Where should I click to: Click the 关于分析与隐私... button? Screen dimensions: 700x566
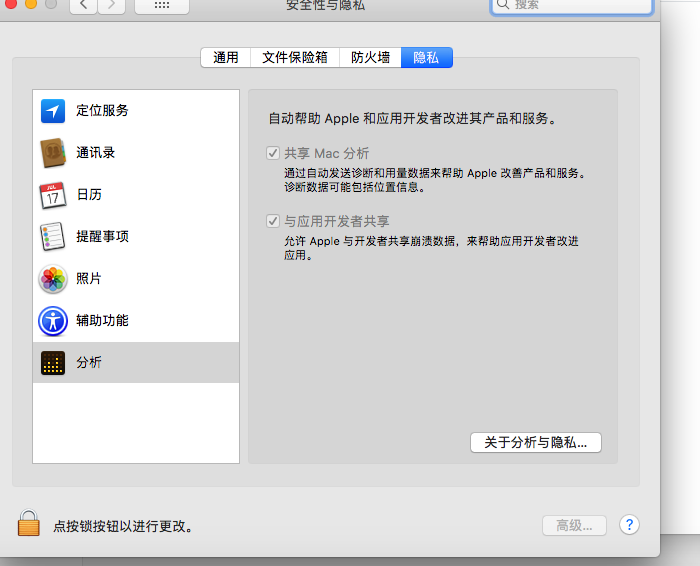coord(535,442)
